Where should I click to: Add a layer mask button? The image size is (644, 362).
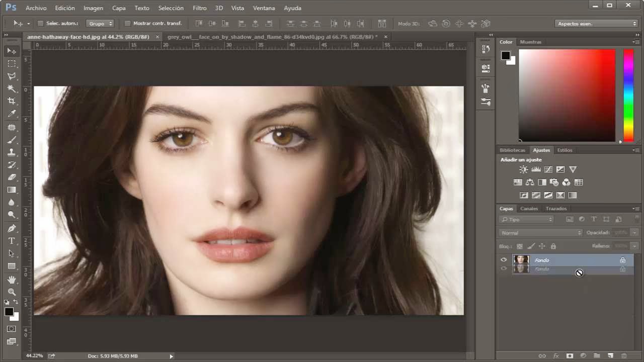click(x=570, y=355)
